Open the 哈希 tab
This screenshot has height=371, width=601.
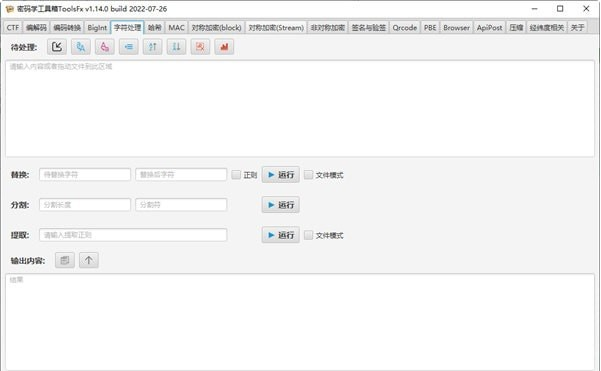click(154, 28)
